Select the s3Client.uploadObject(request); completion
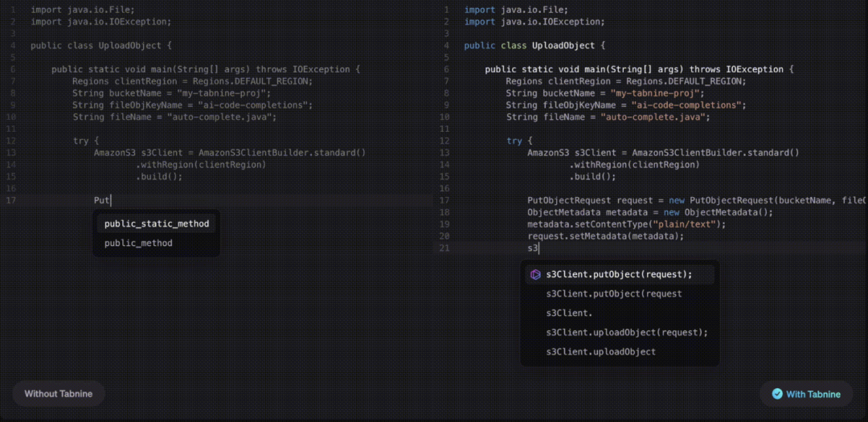 click(x=620, y=332)
